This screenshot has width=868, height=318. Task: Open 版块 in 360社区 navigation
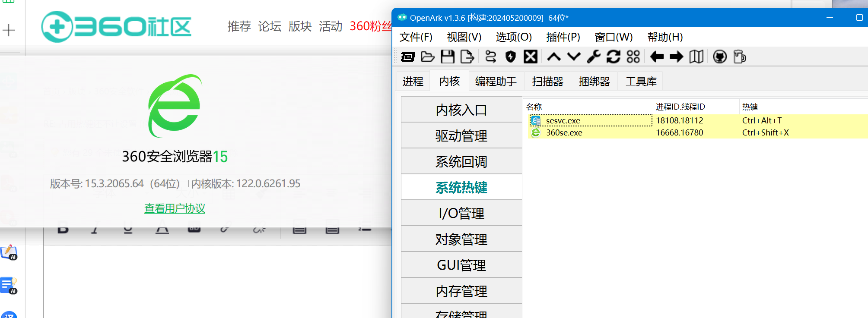pos(300,26)
